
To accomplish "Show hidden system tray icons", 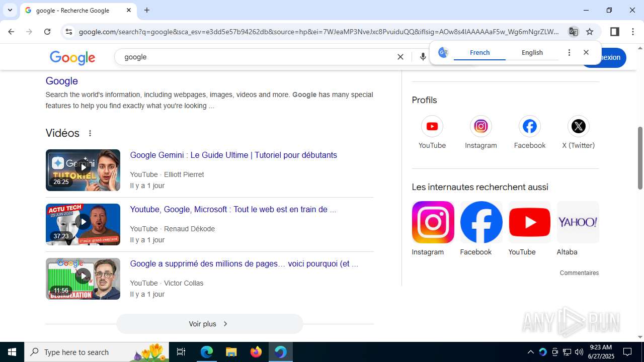I will pos(531,352).
